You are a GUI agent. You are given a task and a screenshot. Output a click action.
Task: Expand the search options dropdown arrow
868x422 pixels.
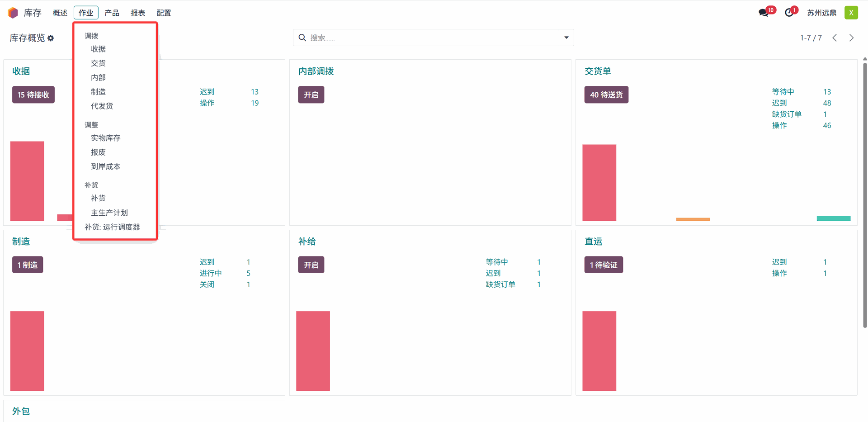[x=566, y=38]
